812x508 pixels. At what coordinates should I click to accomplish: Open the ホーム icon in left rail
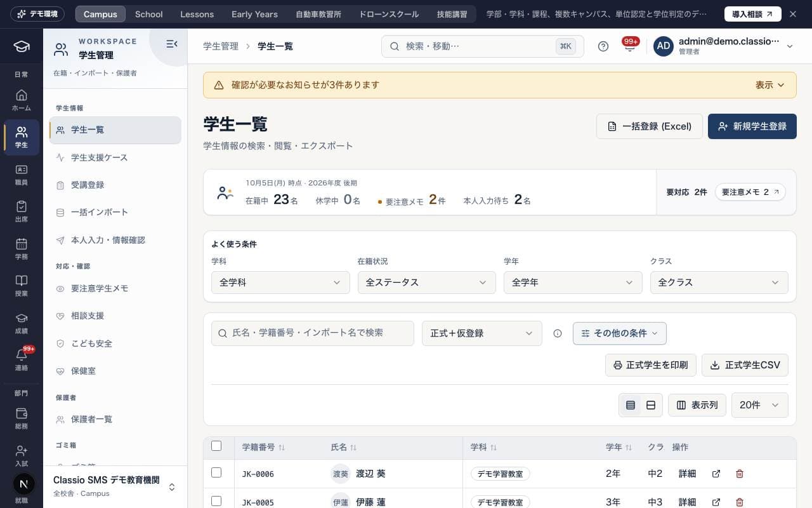pos(21,100)
